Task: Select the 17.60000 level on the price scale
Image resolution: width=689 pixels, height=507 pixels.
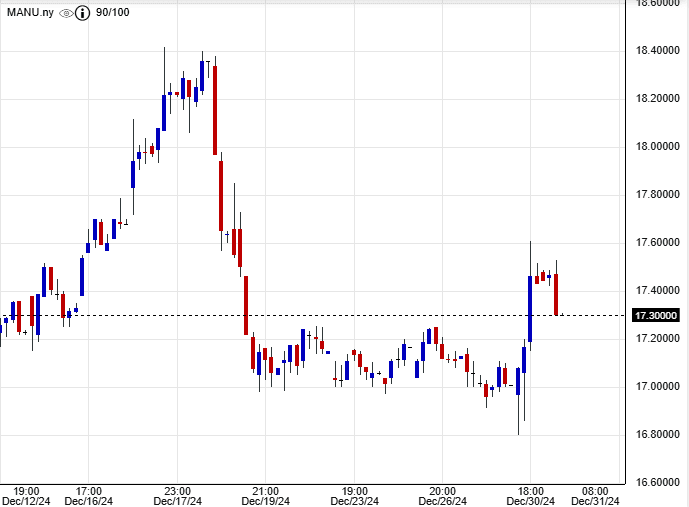Action: click(656, 243)
